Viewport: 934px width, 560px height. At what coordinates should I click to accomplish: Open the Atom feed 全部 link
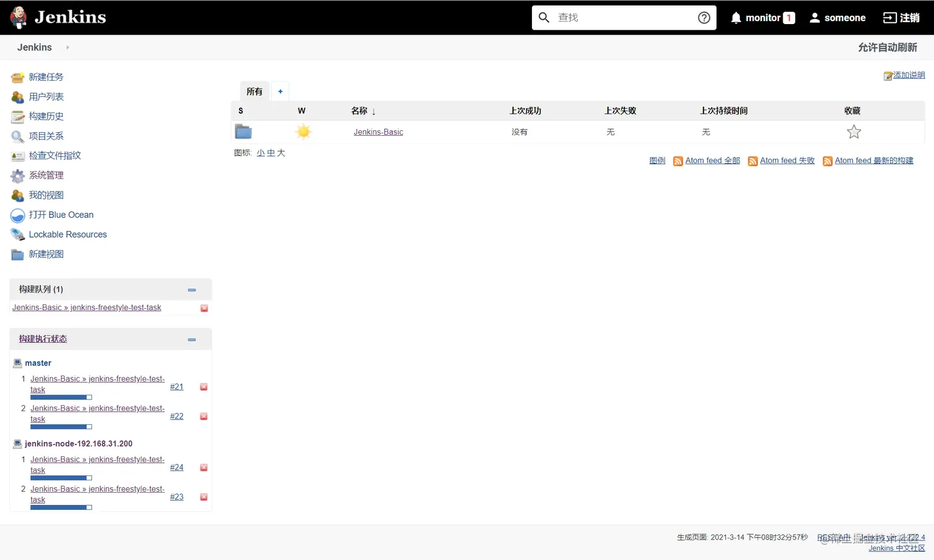tap(712, 161)
